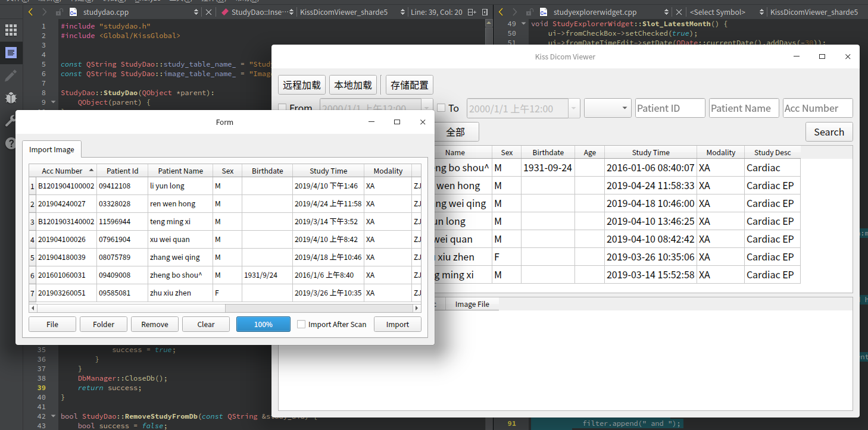Click the 100% progress control
This screenshot has height=430, width=868.
(x=263, y=324)
